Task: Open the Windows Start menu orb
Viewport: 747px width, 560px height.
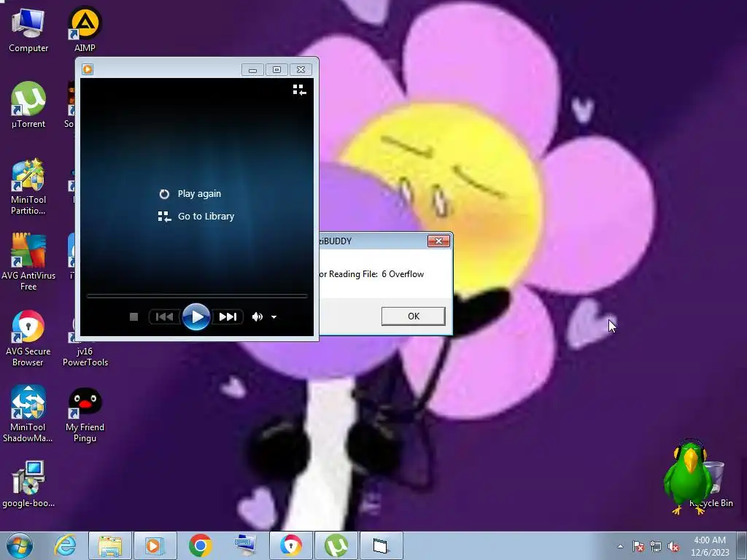Action: [x=20, y=545]
